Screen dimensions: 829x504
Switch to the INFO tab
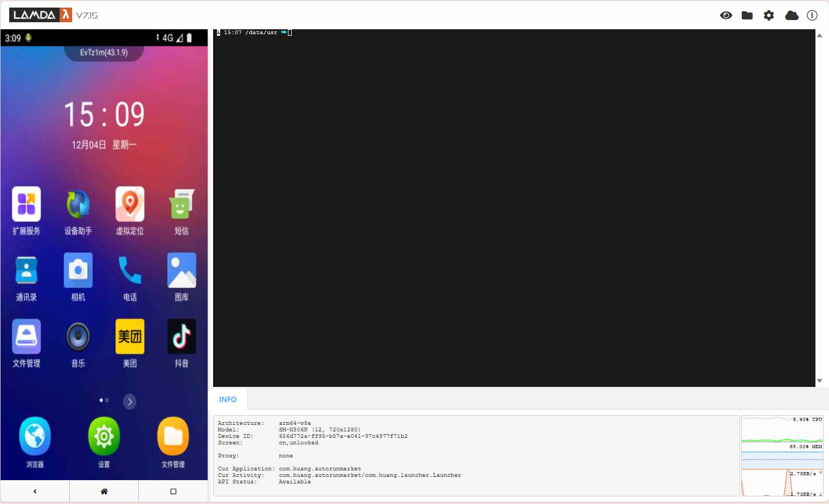pyautogui.click(x=228, y=399)
